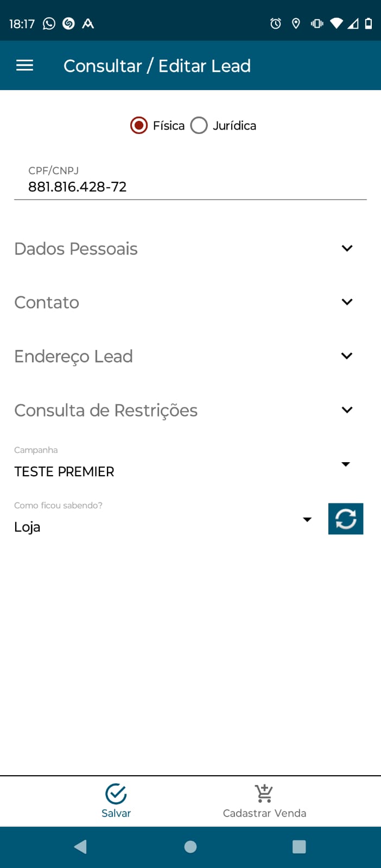Tap the Cadastrar Venda label

tap(264, 813)
